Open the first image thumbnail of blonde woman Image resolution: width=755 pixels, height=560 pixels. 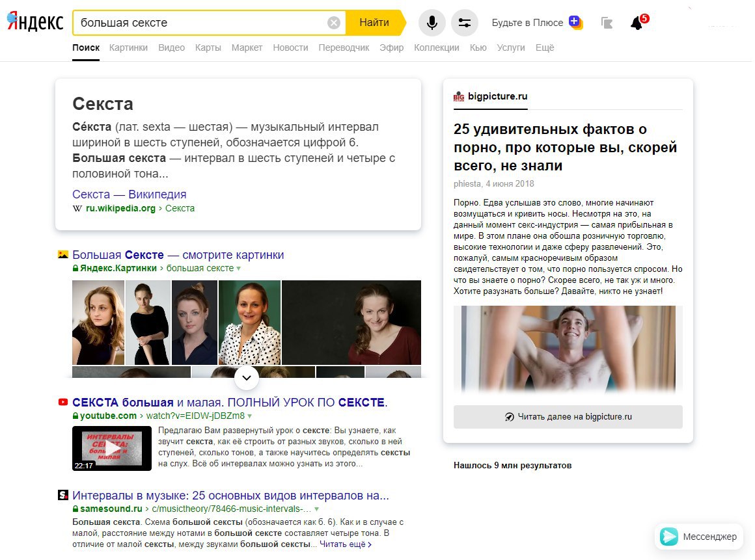[98, 323]
